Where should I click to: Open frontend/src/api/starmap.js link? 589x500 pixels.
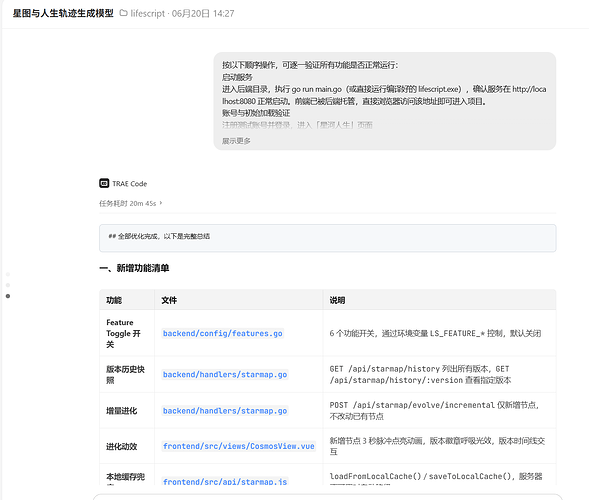pos(225,481)
